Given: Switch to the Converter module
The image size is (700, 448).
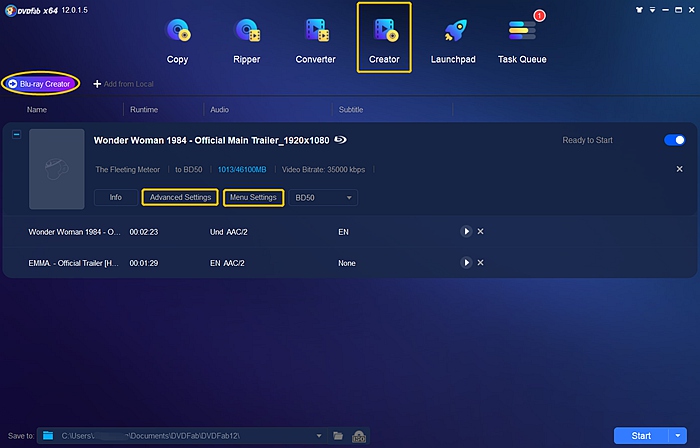Looking at the screenshot, I should 315,41.
